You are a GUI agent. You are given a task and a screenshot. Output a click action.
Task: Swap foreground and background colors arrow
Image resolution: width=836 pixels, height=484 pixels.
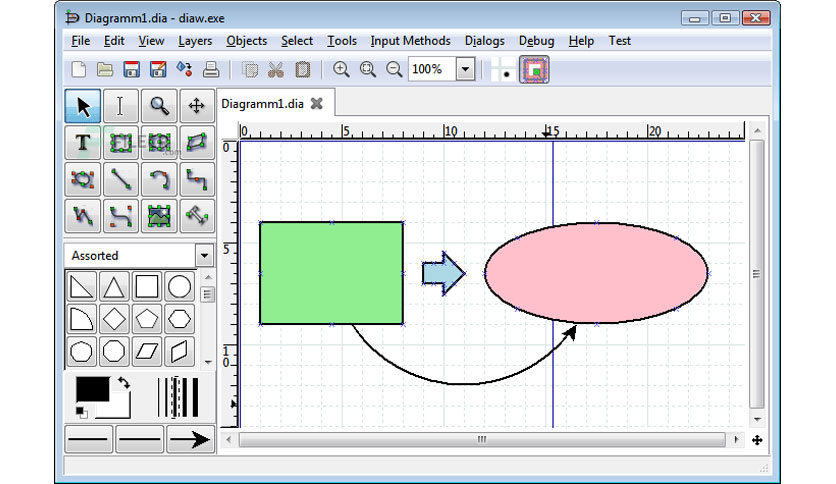point(124,382)
